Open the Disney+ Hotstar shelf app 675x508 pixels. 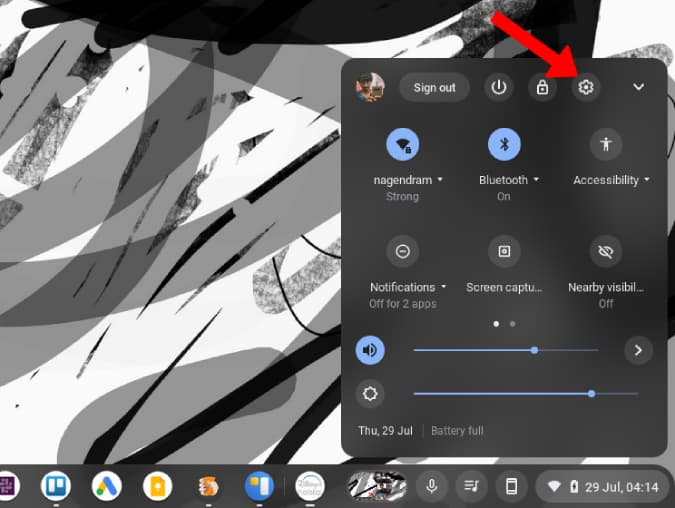click(310, 486)
